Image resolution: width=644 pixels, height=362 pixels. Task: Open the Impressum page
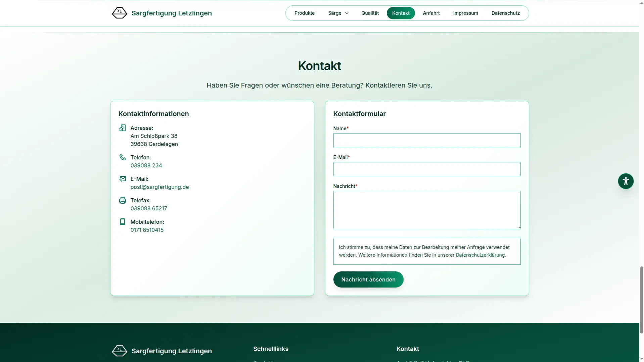(465, 13)
